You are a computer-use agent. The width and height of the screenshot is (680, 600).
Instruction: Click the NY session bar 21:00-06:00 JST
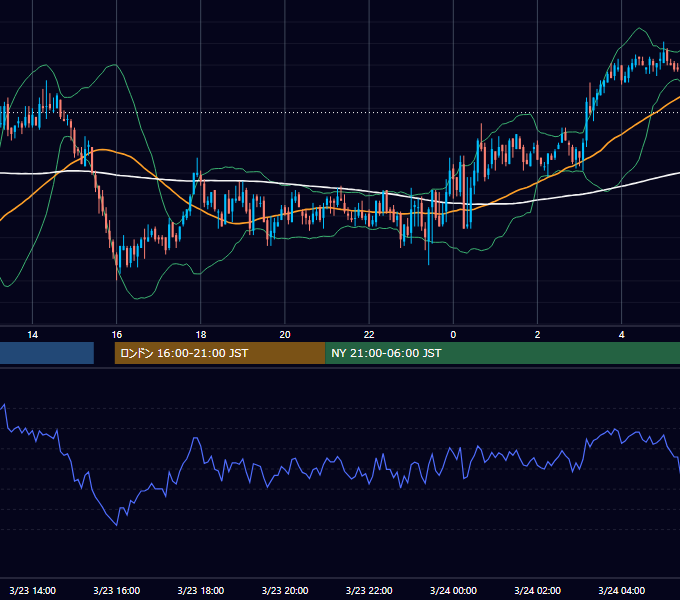[503, 353]
